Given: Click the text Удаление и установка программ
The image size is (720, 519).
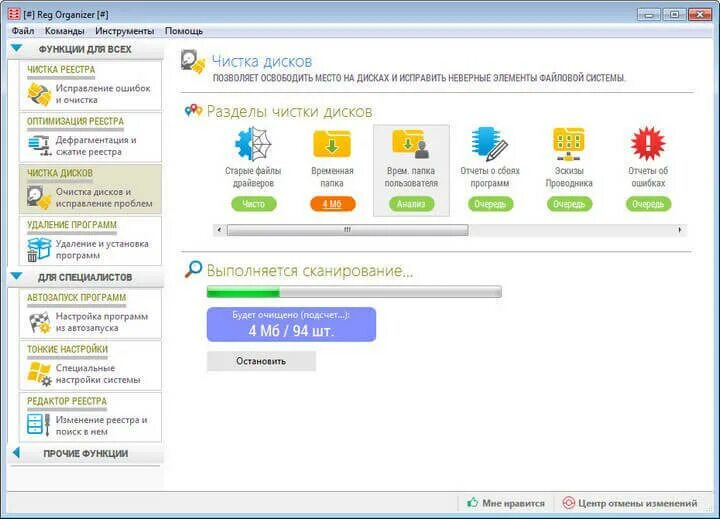Looking at the screenshot, I should point(102,249).
